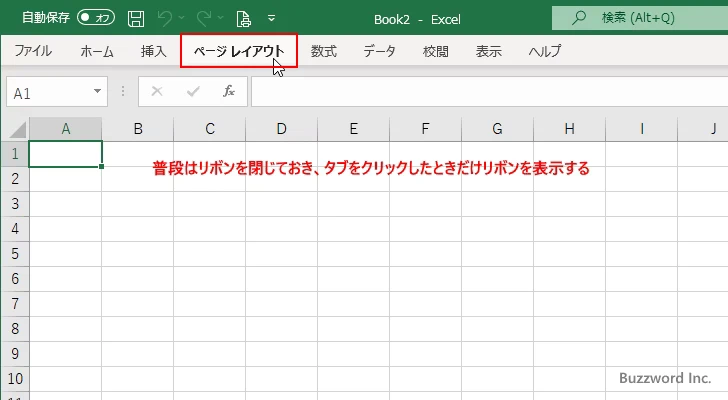Click the Redo arrow icon
This screenshot has height=400, width=728.
(x=204, y=18)
